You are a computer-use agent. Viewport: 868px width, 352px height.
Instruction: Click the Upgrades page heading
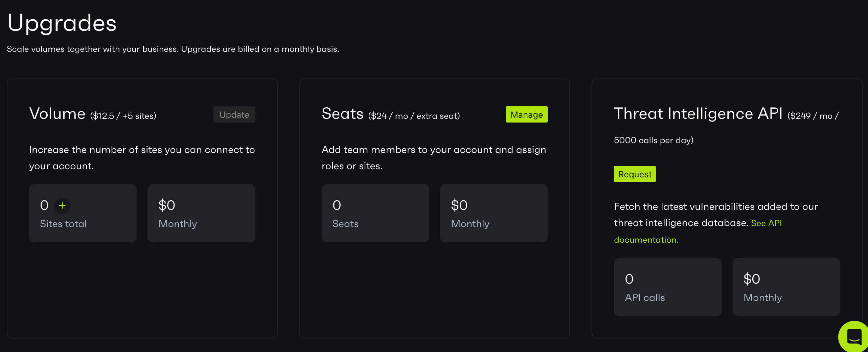(62, 23)
